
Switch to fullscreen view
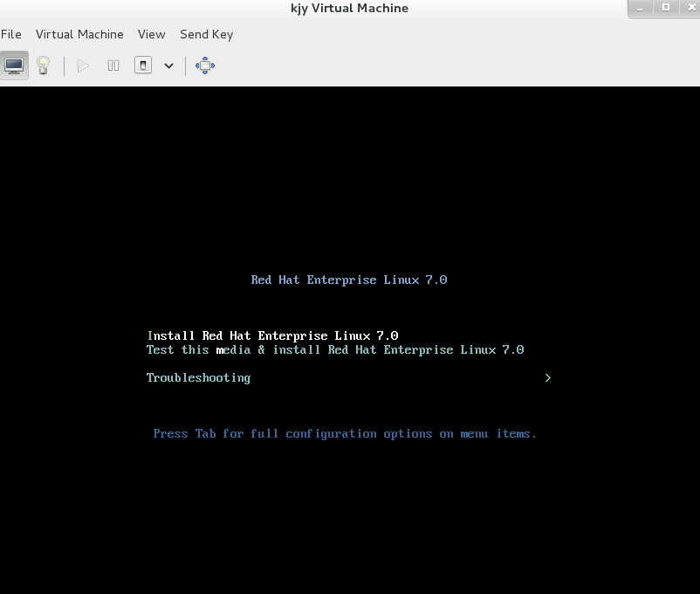[x=205, y=66]
